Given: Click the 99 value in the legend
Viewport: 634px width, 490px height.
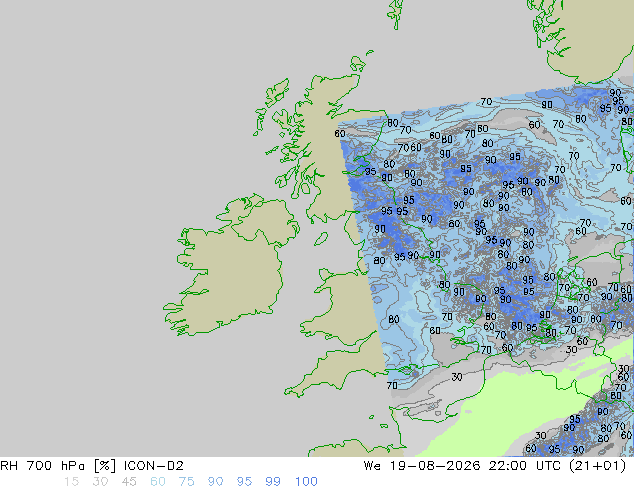Looking at the screenshot, I should [273, 482].
